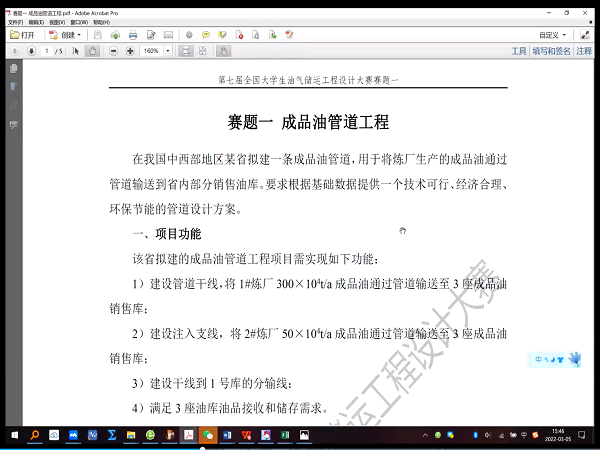This screenshot has height=450, width=600.
Task: Add a sticky note comment bubble
Action: point(206,35)
